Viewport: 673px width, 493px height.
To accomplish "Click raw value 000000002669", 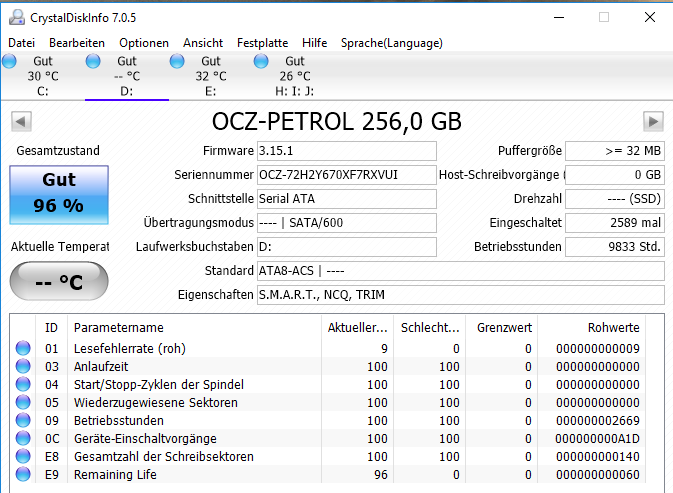I will click(598, 420).
